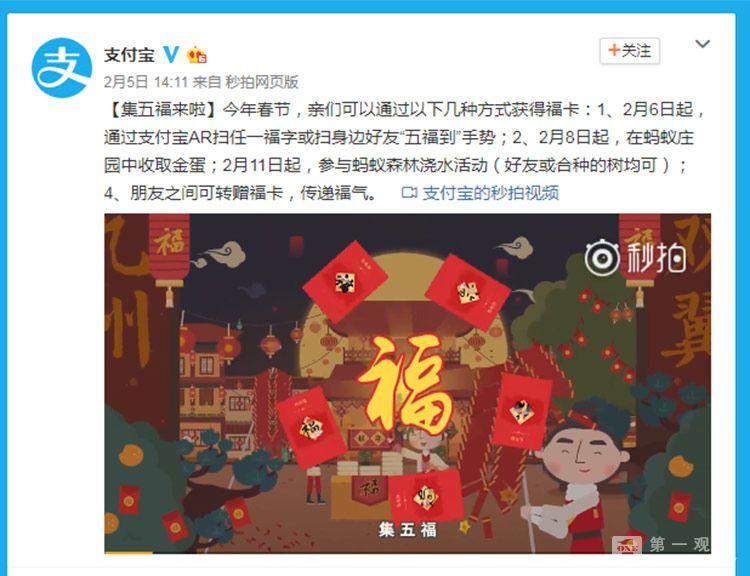Click the red 福 lantern in the top-left of the video
Viewport: 750px width, 576px height.
click(x=169, y=249)
